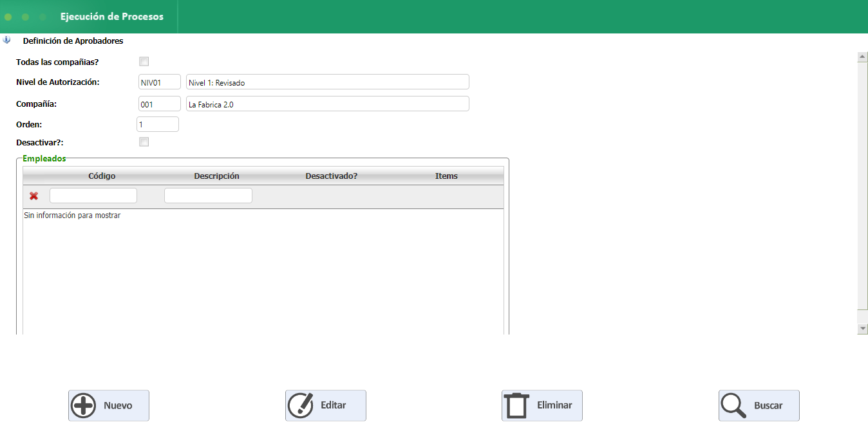Click the Nivel de Autorización label
Image resolution: width=868 pixels, height=431 pixels.
[58, 82]
